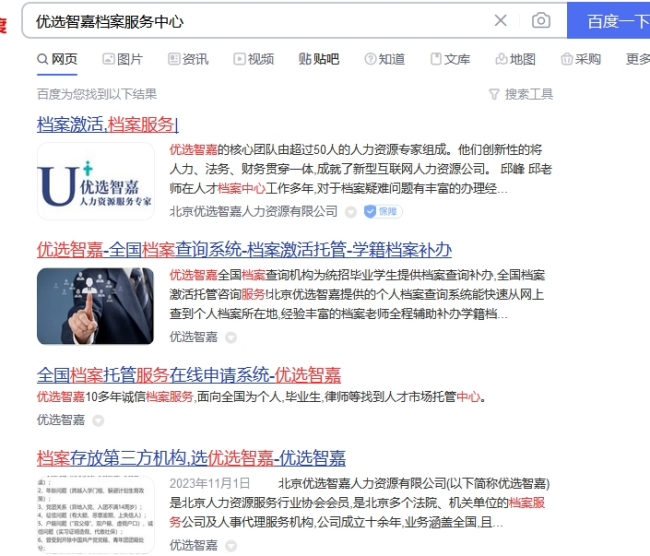Click 百度为您找到以下结果 text
This screenshot has width=650, height=556.
point(97,94)
